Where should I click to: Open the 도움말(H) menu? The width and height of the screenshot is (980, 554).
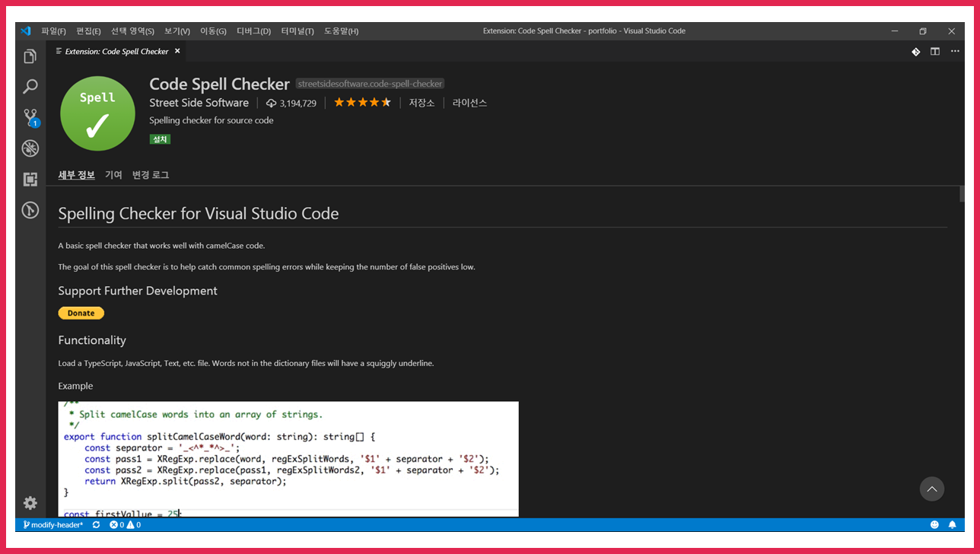point(341,31)
